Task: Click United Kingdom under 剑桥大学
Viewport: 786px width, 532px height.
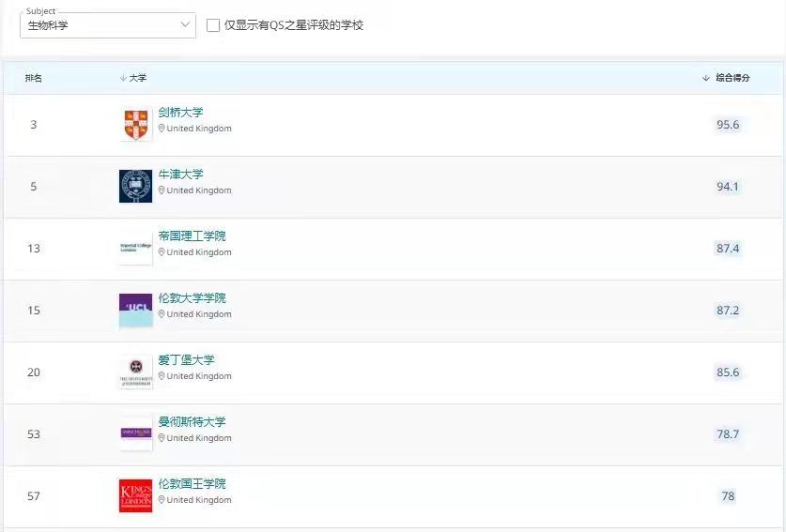Action: coord(199,129)
